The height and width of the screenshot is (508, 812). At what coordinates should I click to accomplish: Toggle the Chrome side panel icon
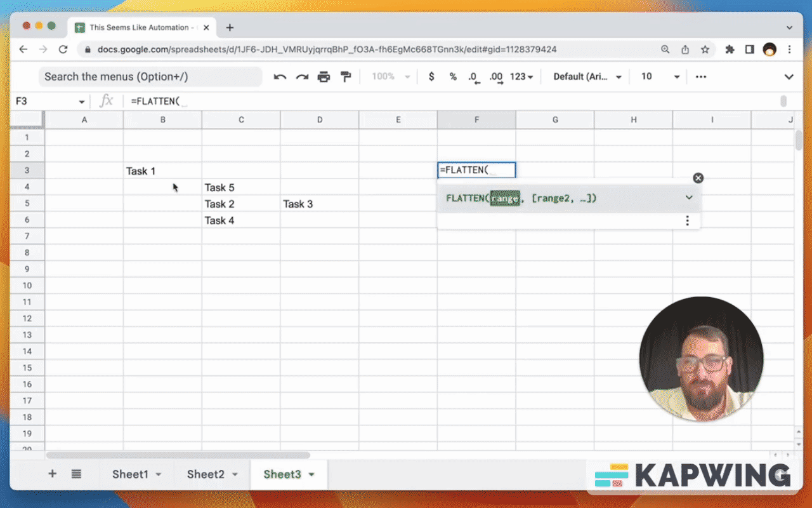point(749,49)
